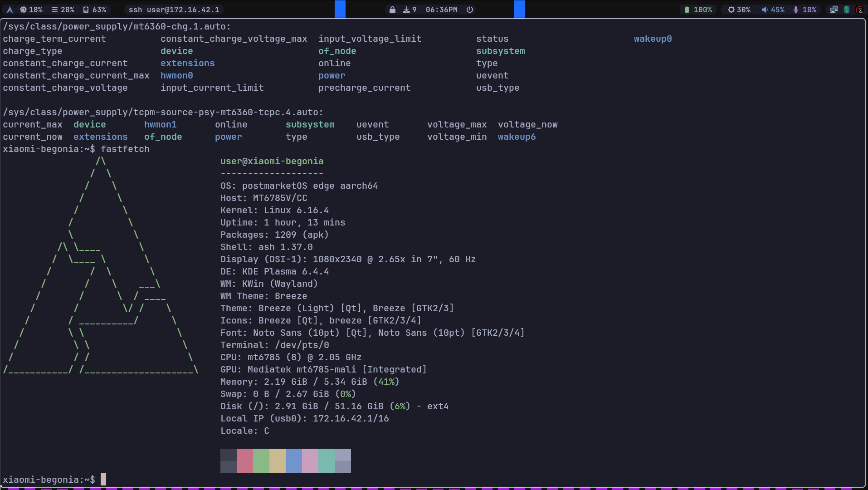Click 'voltage_now' file name
Screen dimensions: 868x490
(528, 124)
